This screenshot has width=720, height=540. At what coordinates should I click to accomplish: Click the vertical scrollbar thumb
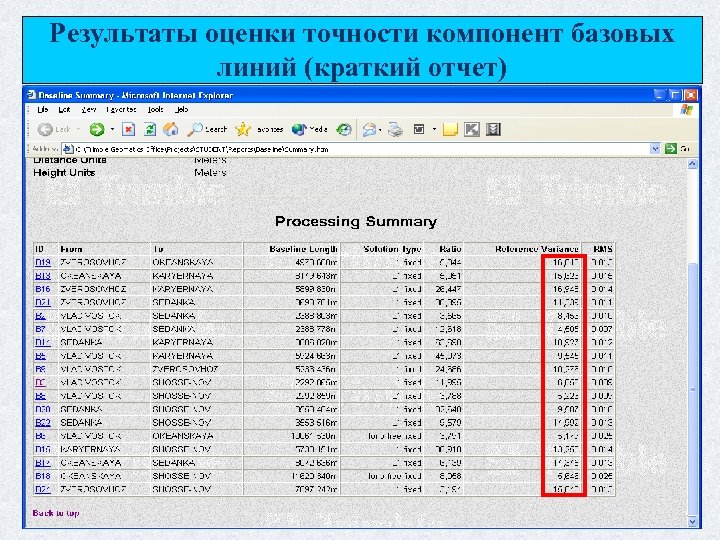coord(692,389)
